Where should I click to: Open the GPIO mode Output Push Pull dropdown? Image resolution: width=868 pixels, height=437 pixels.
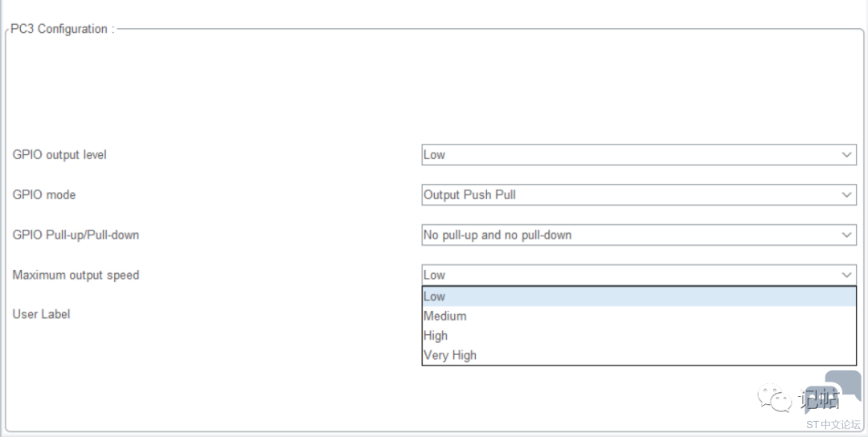pos(639,194)
